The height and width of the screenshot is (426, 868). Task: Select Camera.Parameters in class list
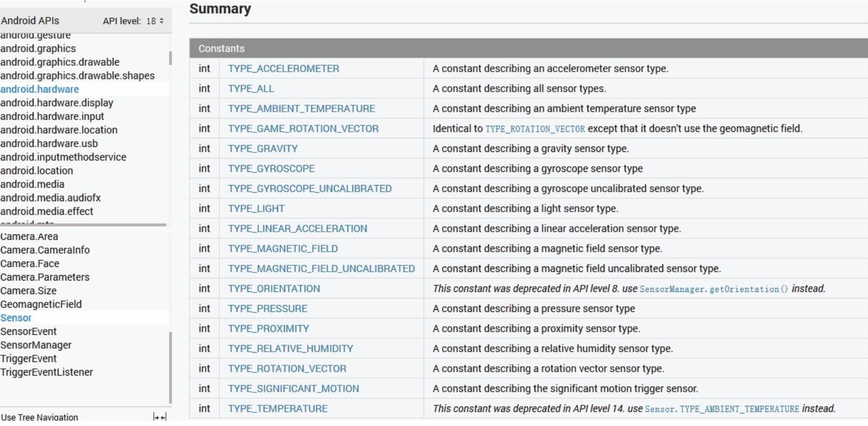pos(45,277)
